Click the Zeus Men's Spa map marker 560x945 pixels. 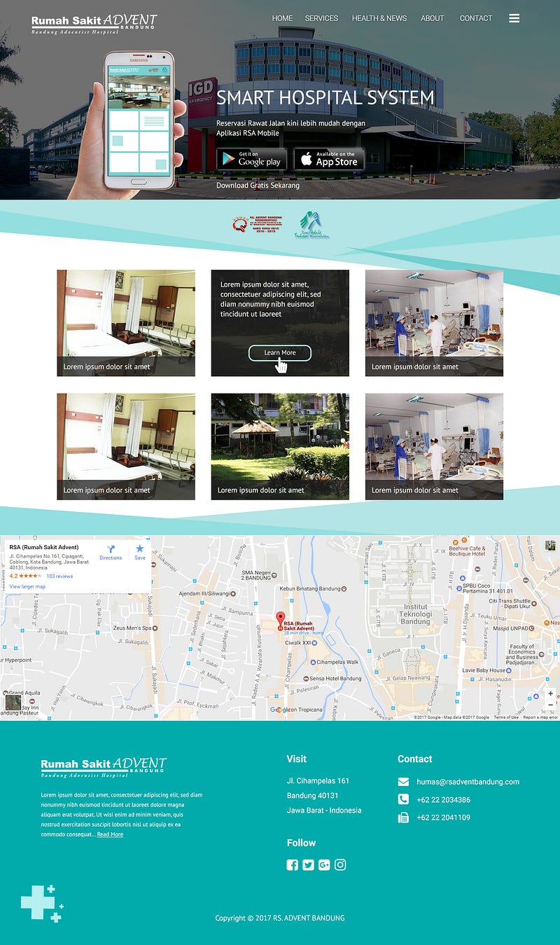pos(156,628)
